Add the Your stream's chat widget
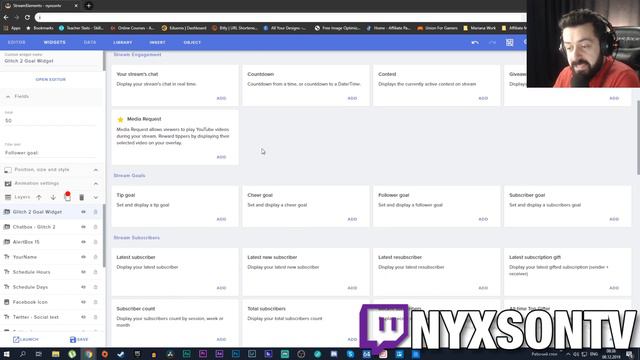This screenshot has width=640, height=360. coord(221,98)
